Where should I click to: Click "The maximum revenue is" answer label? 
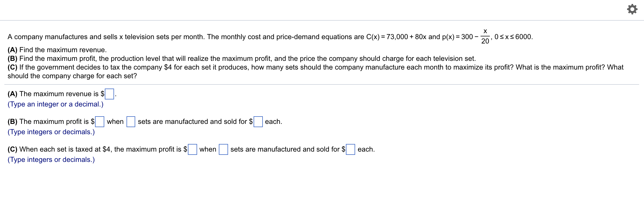pos(56,94)
